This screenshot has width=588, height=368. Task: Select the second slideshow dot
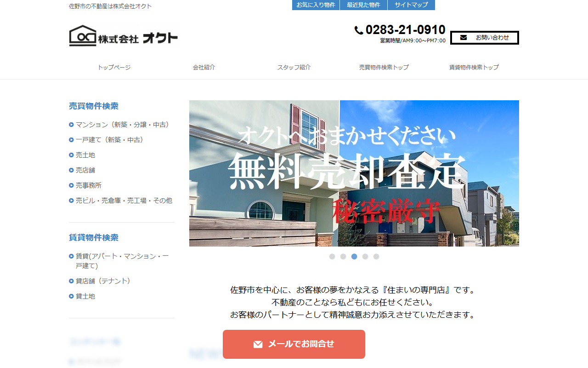(x=343, y=257)
